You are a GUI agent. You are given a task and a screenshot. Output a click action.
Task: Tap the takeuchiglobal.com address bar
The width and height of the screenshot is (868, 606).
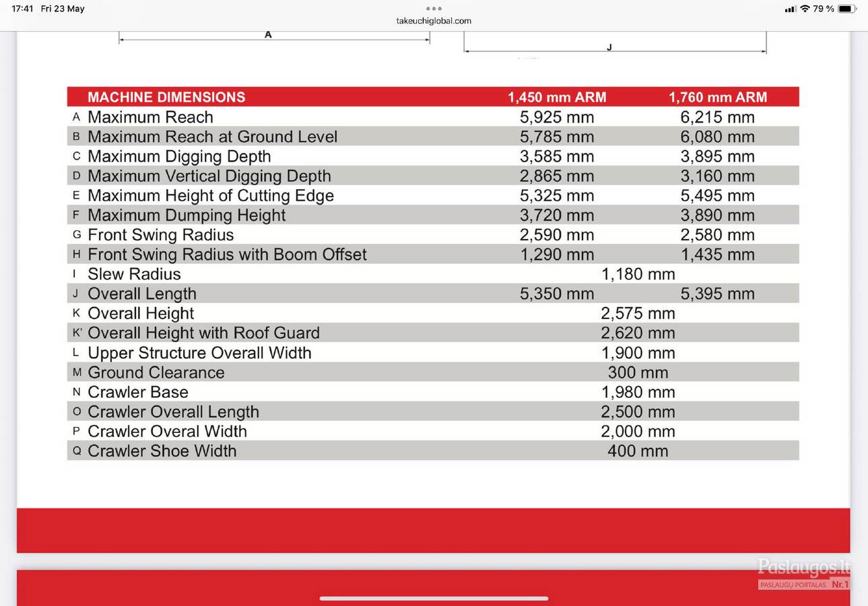pyautogui.click(x=434, y=21)
